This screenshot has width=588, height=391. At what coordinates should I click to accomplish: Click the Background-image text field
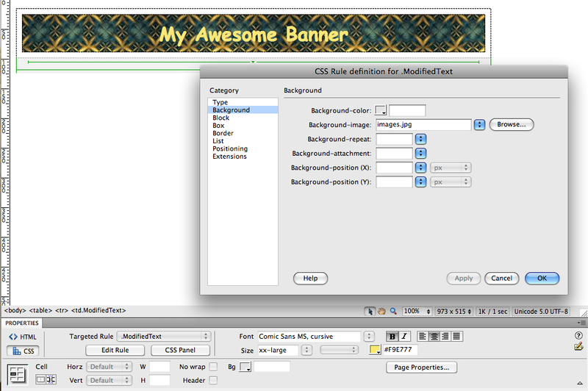coord(423,125)
